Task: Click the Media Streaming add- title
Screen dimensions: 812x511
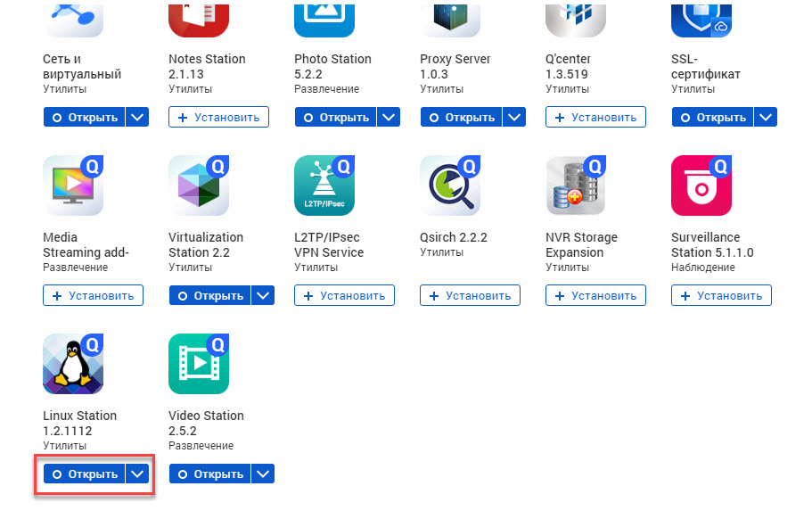Action: [x=86, y=244]
